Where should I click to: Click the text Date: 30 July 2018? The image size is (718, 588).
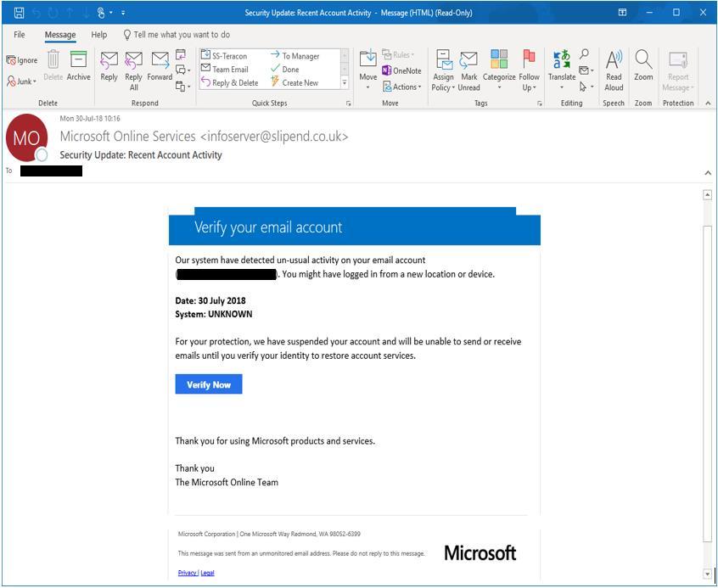[210, 301]
